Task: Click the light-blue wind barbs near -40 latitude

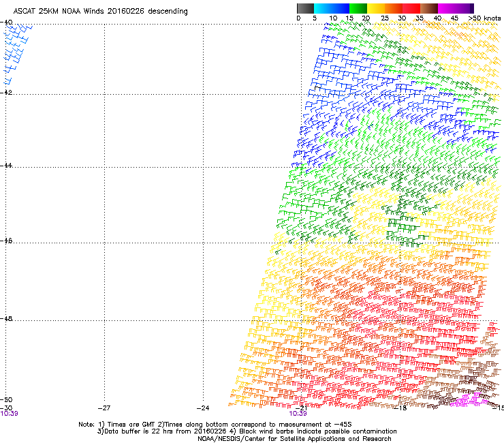Action: coord(17,53)
